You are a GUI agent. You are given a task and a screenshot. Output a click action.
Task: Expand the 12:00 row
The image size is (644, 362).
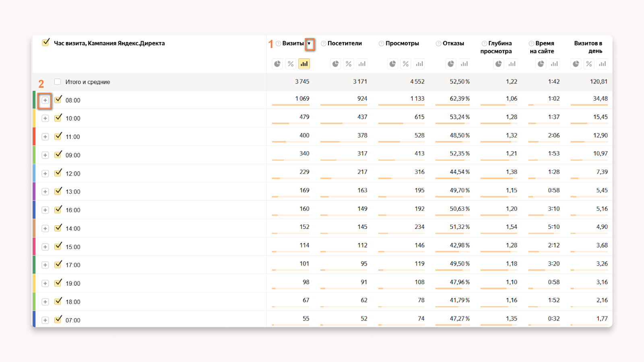pyautogui.click(x=45, y=174)
